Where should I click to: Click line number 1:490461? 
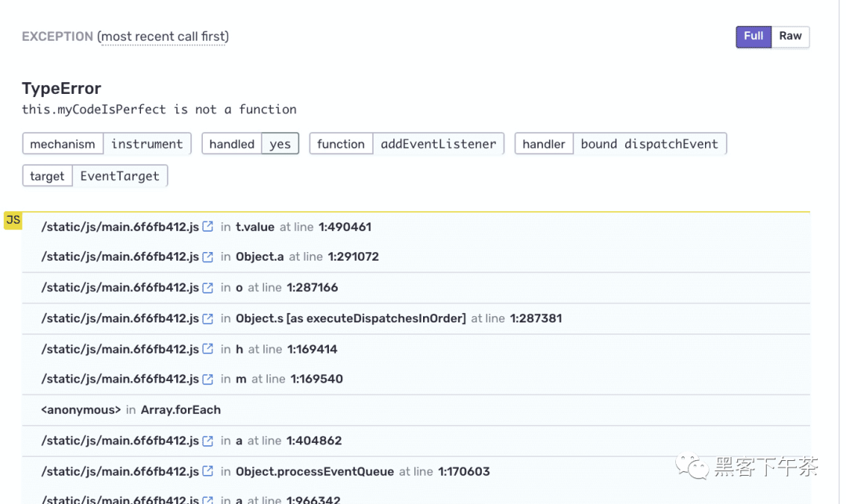345,227
